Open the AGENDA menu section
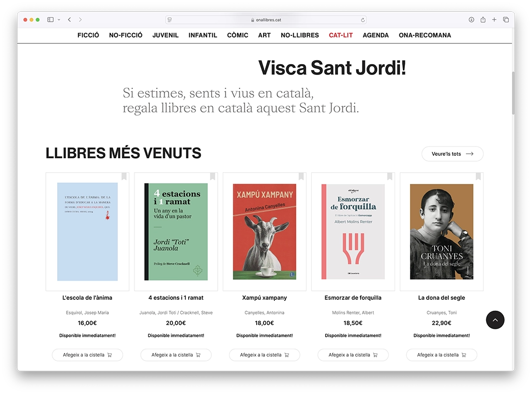 [376, 35]
